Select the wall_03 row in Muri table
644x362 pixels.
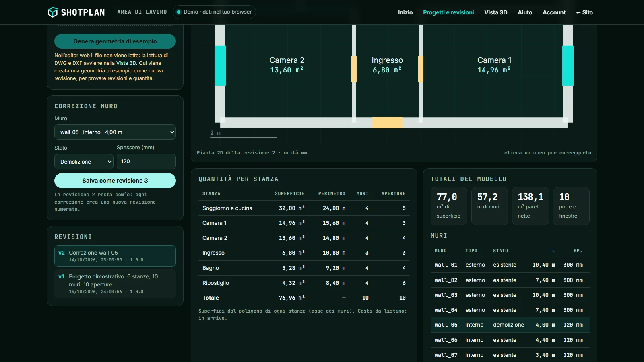(510, 295)
